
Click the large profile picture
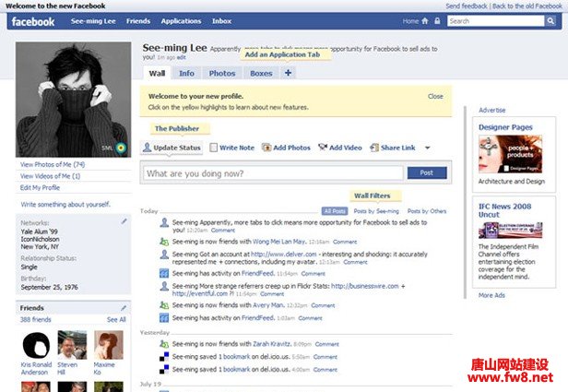click(73, 100)
